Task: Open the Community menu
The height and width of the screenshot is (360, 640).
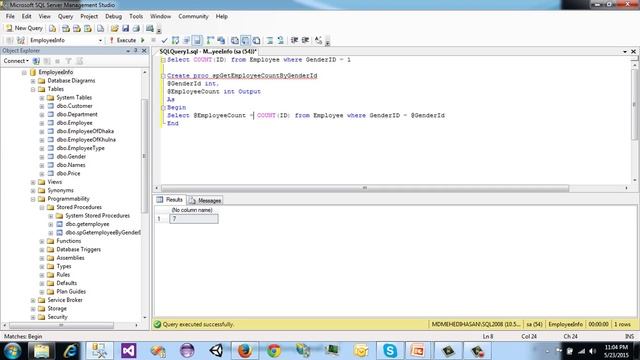Action: [x=193, y=16]
